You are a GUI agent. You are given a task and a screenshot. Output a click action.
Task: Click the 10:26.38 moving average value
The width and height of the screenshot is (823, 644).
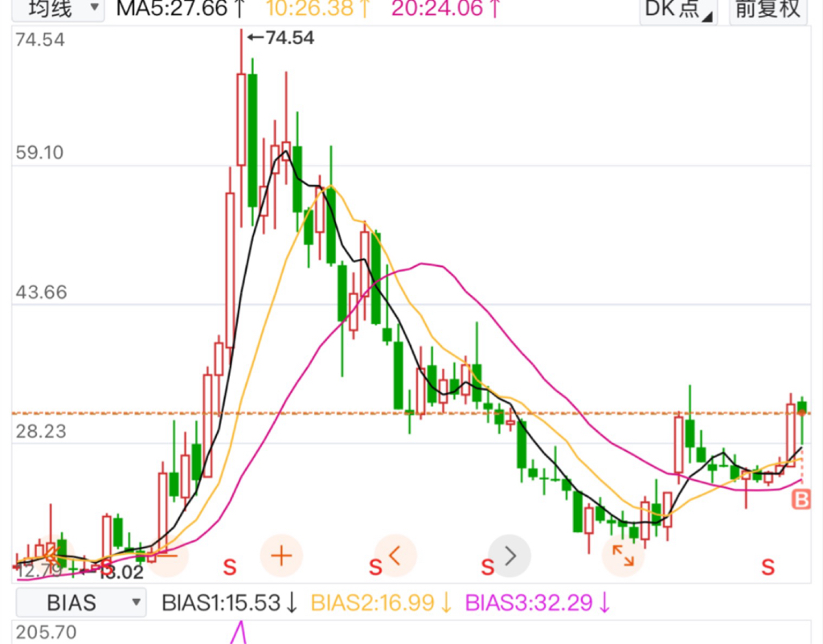click(x=318, y=8)
